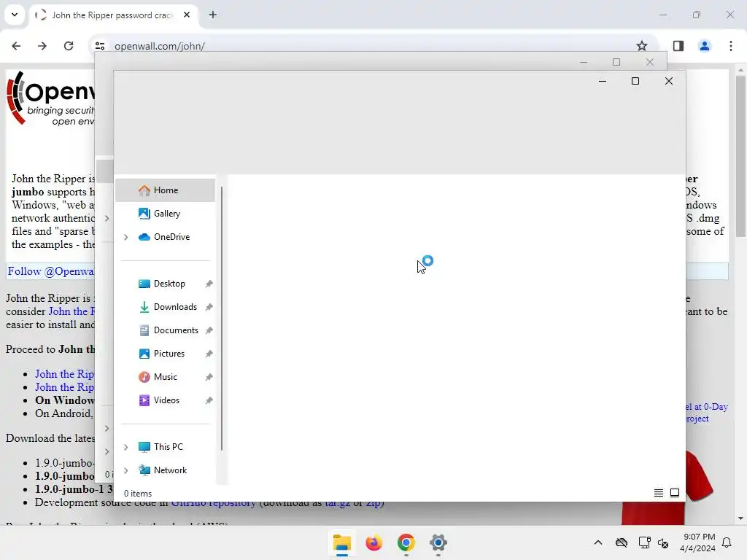Viewport: 747px width, 560px height.
Task: Switch to large icons view in status bar
Action: point(675,493)
